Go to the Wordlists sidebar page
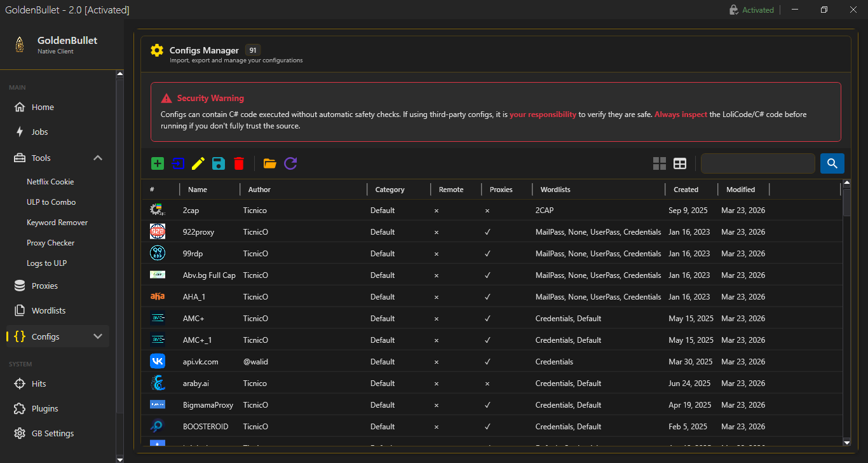Image resolution: width=868 pixels, height=463 pixels. click(48, 311)
